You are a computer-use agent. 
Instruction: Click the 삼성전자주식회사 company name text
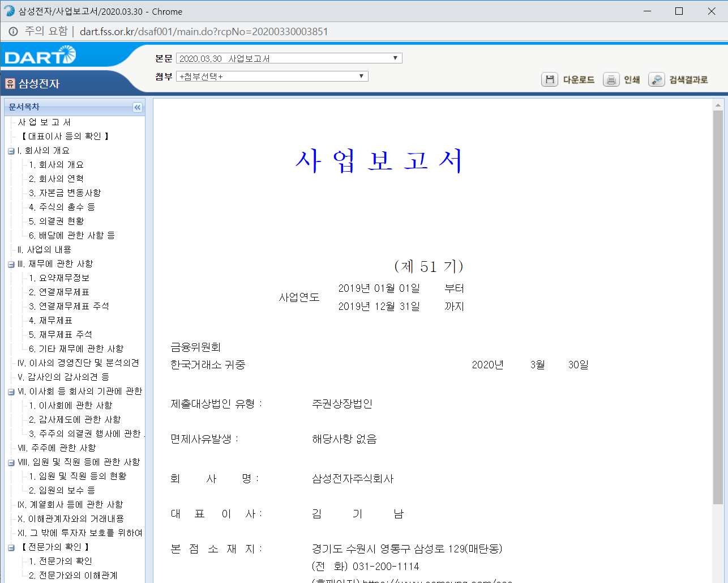click(x=353, y=479)
